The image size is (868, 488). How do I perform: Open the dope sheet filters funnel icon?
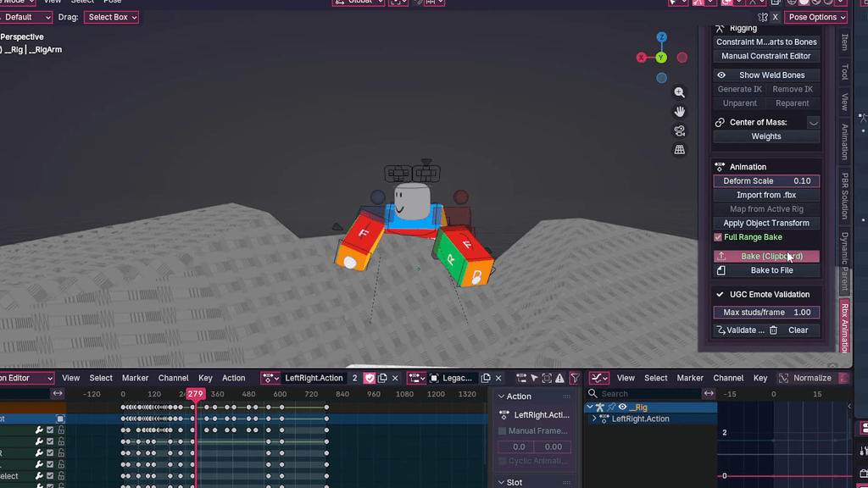coord(575,378)
